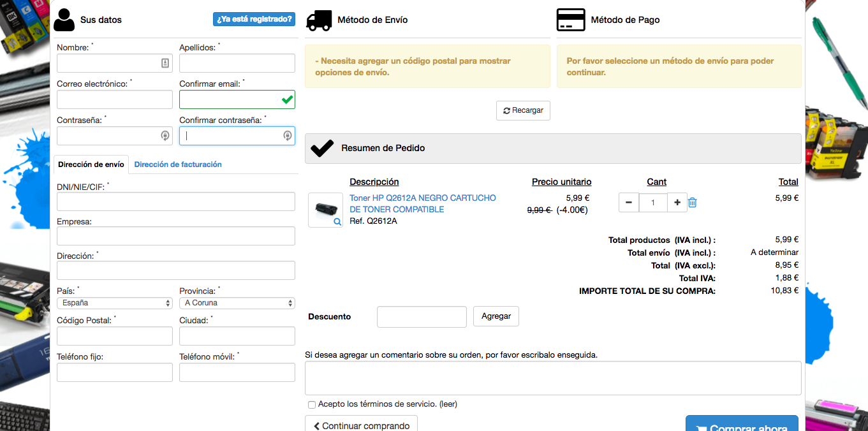Click the green checkmark in Confirmar email field

[287, 99]
